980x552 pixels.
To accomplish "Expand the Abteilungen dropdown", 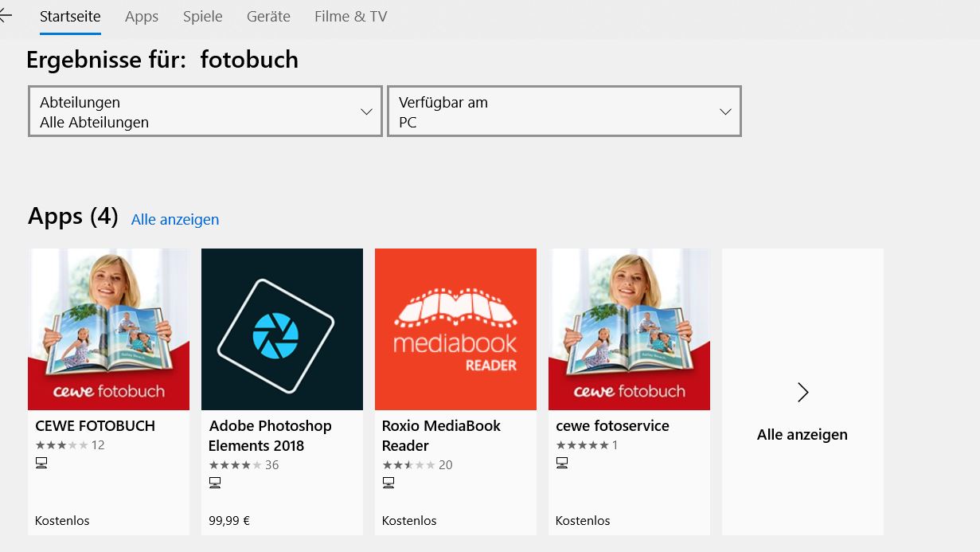I will [x=205, y=112].
